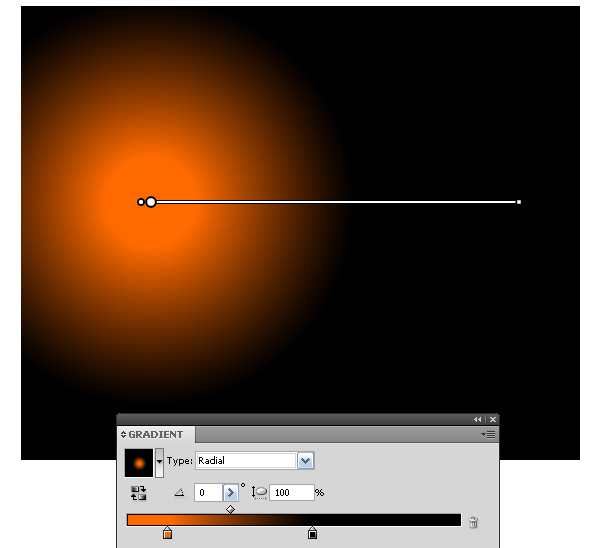
Task: Cycle panel size with the Gradient tab arrows
Action: [123, 434]
